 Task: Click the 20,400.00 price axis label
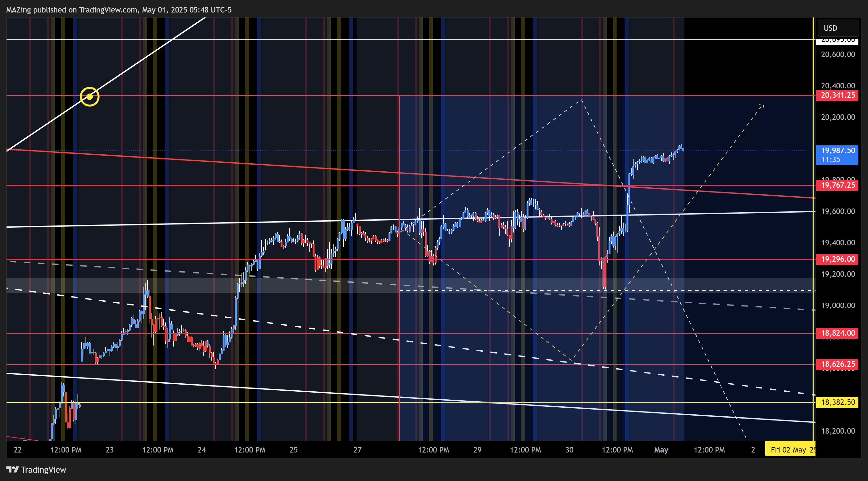pos(838,86)
